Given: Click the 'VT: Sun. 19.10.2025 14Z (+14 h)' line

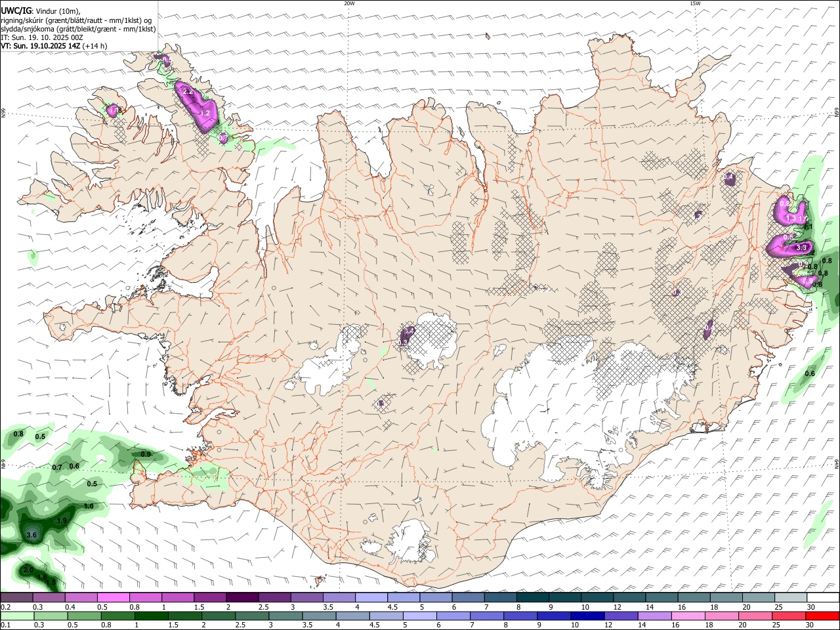Looking at the screenshot, I should (54, 46).
